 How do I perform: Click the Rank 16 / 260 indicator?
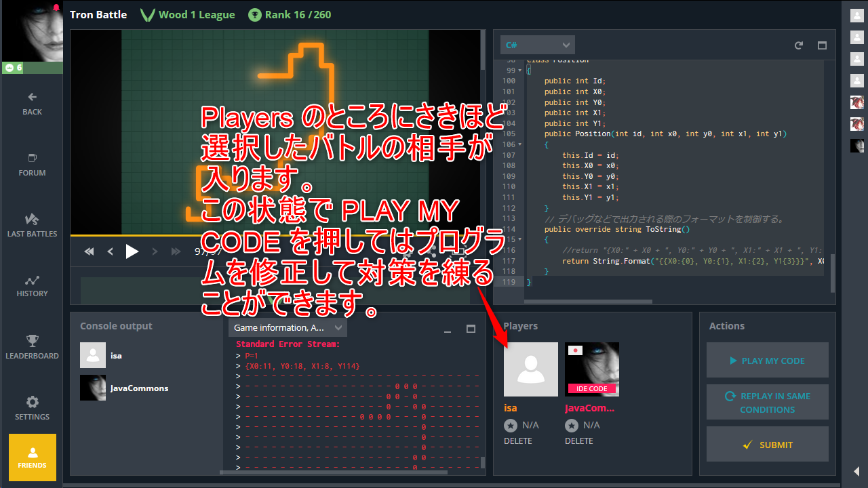click(x=290, y=14)
